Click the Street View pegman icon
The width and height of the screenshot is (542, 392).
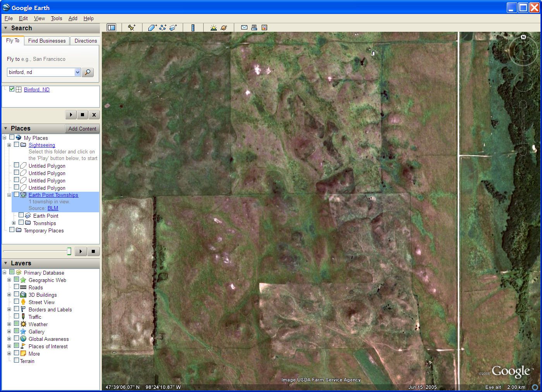(x=23, y=302)
